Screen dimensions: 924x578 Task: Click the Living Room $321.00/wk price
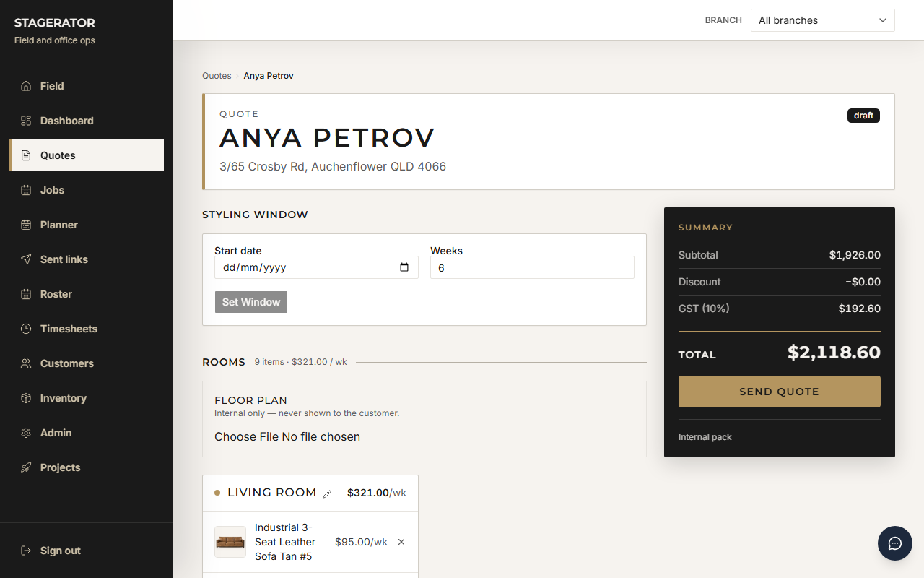(377, 493)
